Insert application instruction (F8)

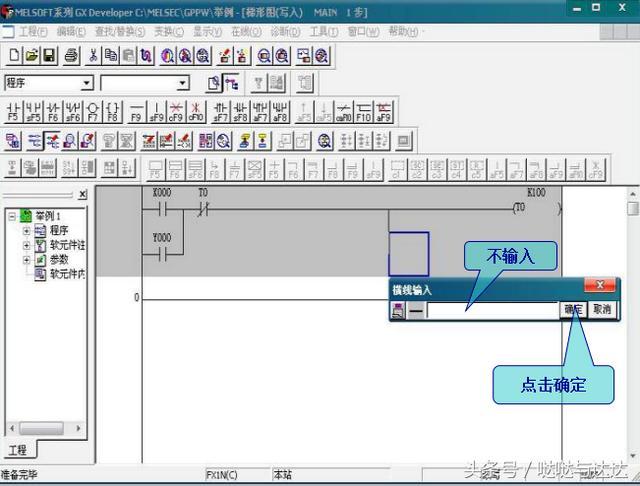point(113,112)
